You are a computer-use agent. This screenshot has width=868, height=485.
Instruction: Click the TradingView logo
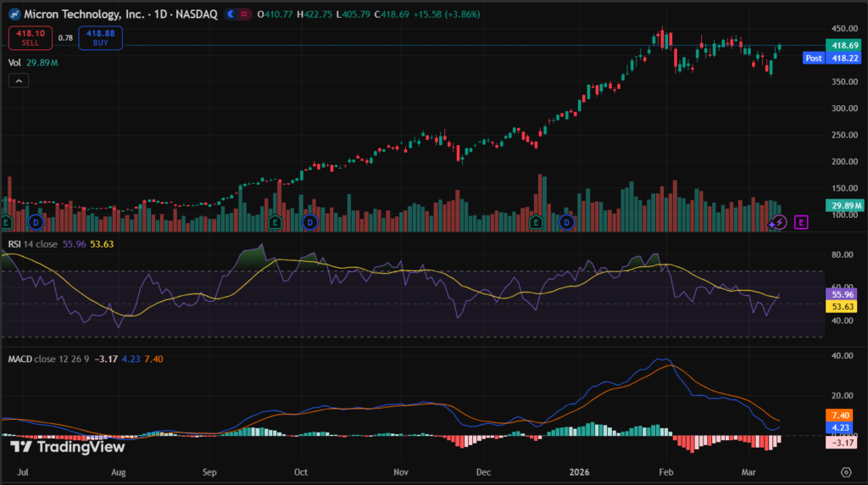coord(67,447)
